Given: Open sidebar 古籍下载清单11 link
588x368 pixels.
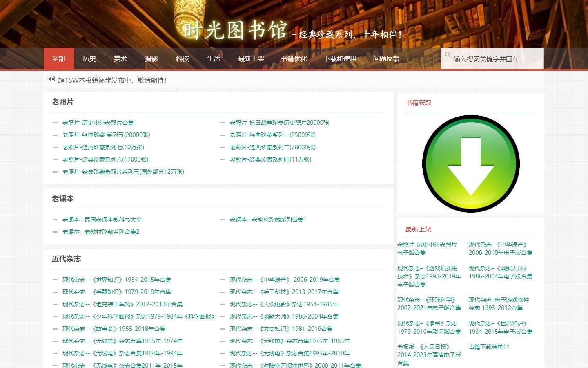Looking at the screenshot, I should click(489, 347).
